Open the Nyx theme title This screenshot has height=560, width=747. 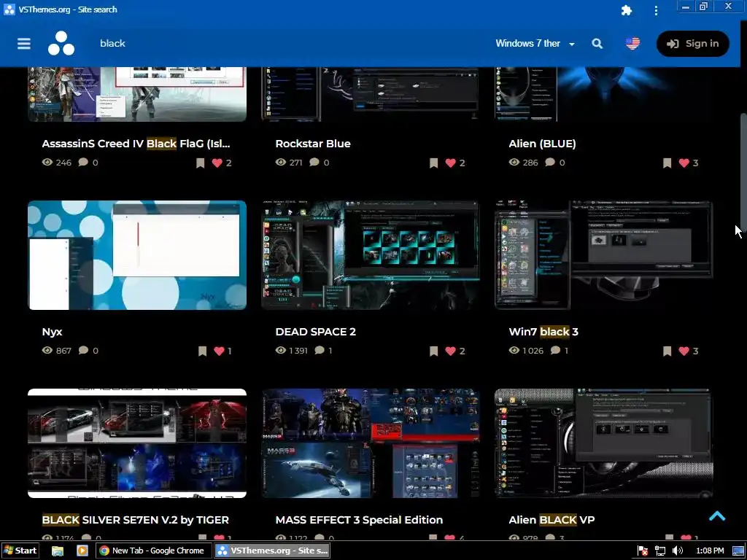tap(52, 332)
